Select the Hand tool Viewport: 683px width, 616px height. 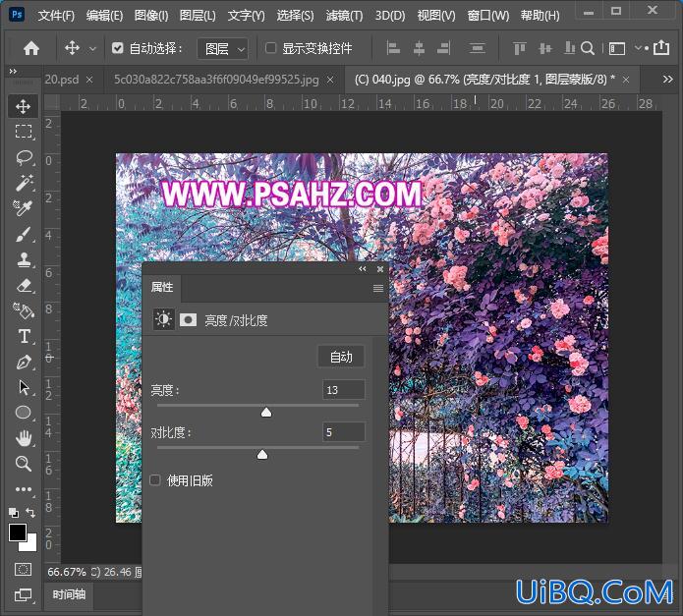(23, 438)
